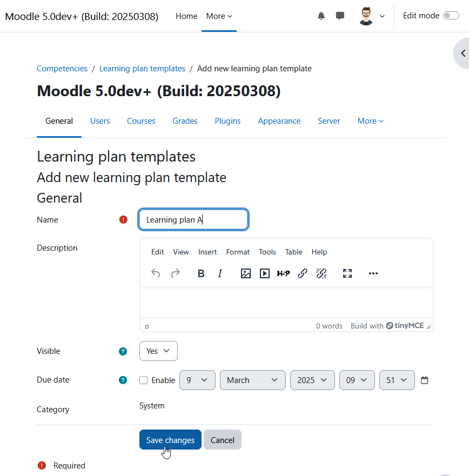Toggle the Edit mode switch
This screenshot has height=476, width=469.
[x=451, y=16]
